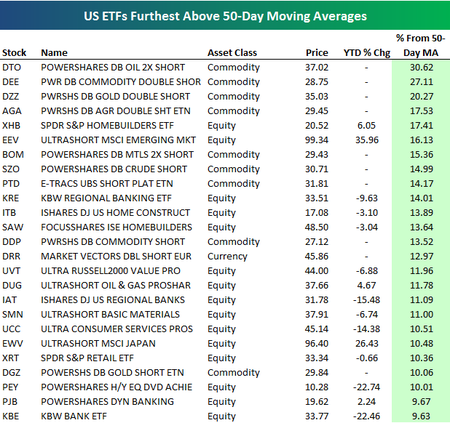The width and height of the screenshot is (450, 423).
Task: Select the 20.27 percent value
Action: click(x=421, y=96)
